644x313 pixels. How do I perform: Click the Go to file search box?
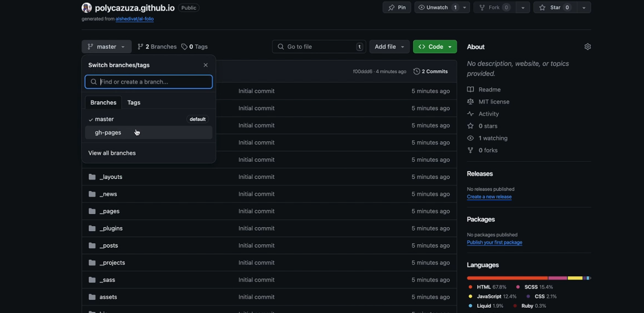(x=319, y=47)
